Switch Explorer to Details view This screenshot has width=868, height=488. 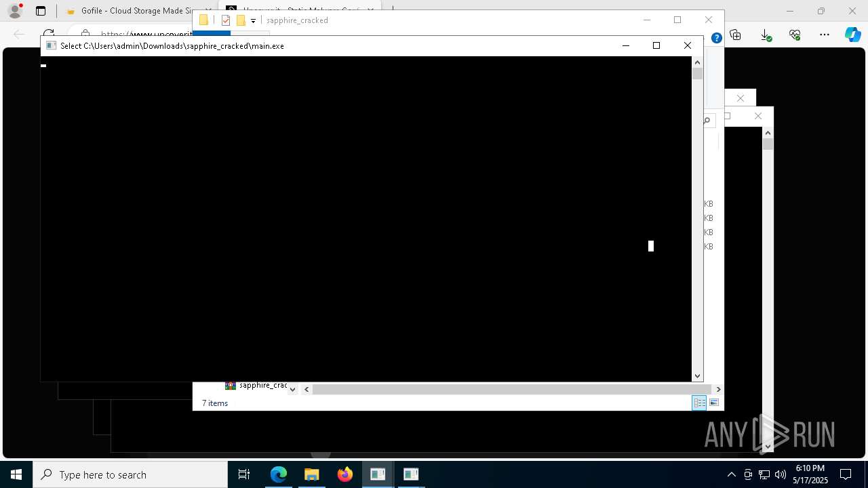[x=699, y=403]
